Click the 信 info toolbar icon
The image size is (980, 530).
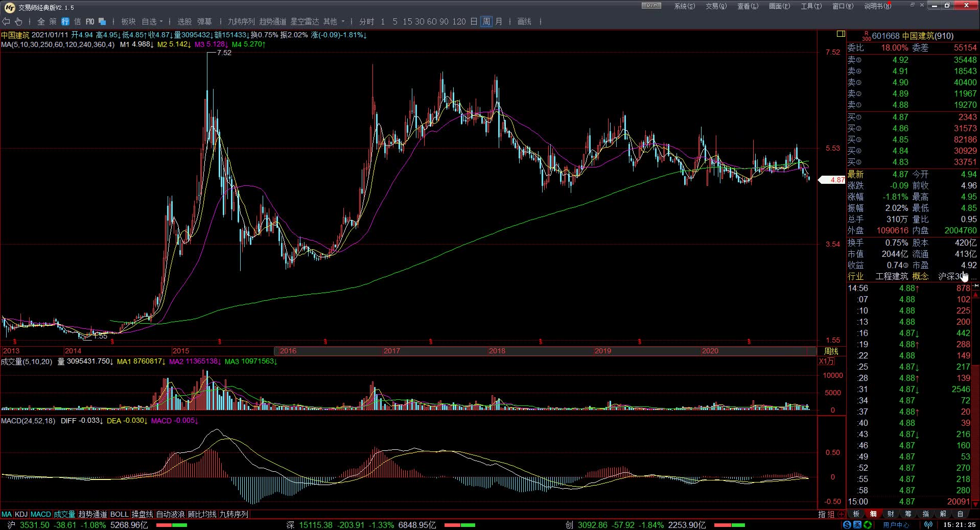coord(77,21)
